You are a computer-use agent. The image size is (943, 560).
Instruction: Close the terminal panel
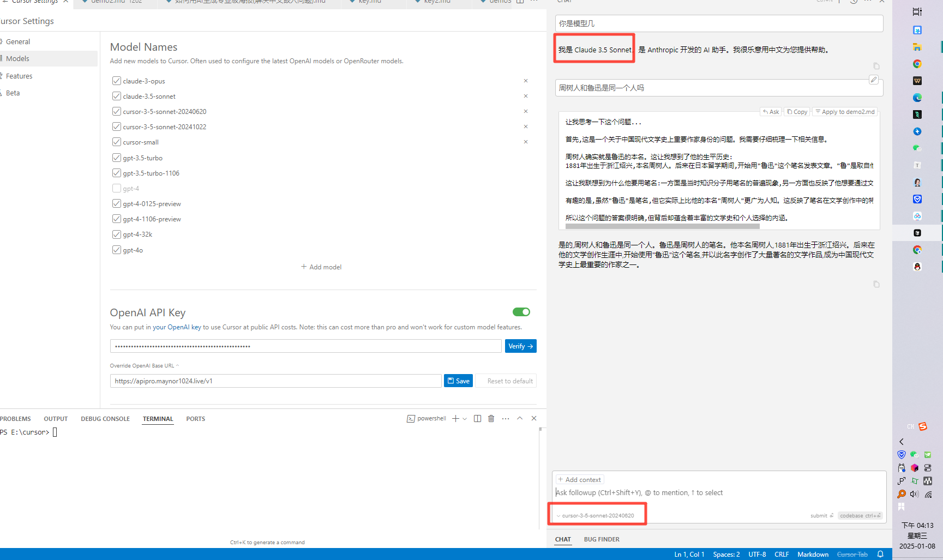534,418
